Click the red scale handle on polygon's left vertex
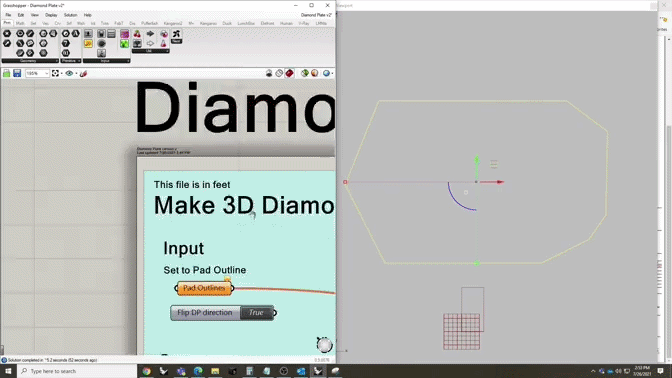The image size is (672, 378). point(345,182)
